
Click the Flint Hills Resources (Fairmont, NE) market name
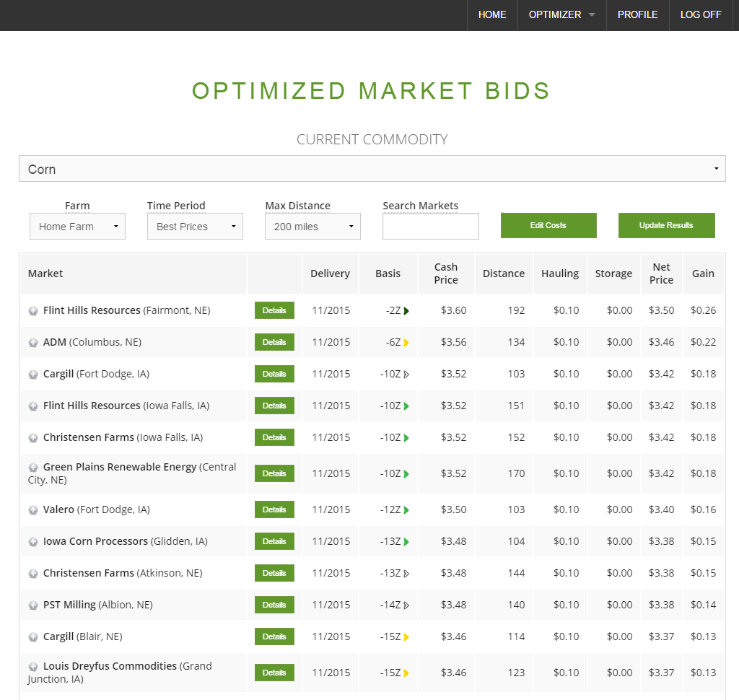pos(127,310)
